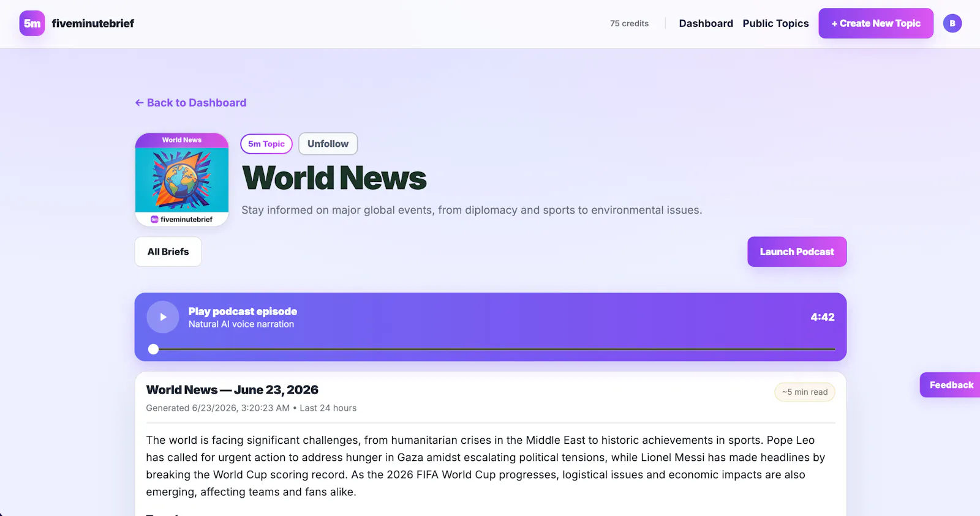
Task: Open Public Topics page
Action: click(x=775, y=23)
